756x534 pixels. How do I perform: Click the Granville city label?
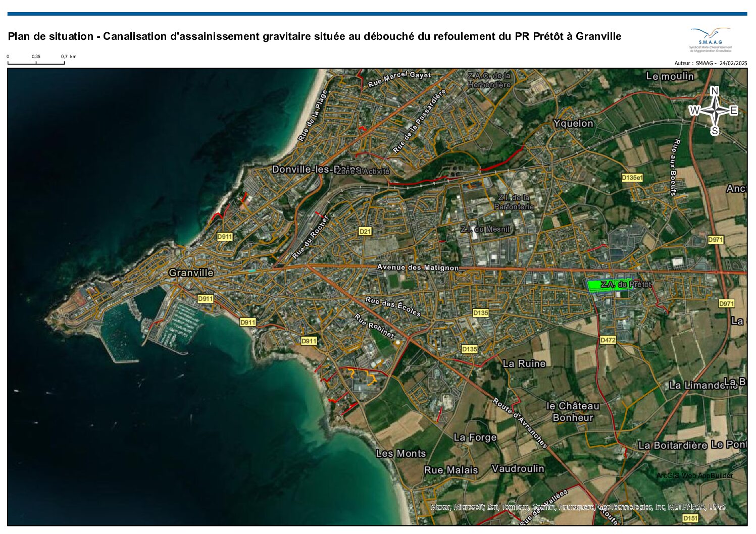point(191,273)
